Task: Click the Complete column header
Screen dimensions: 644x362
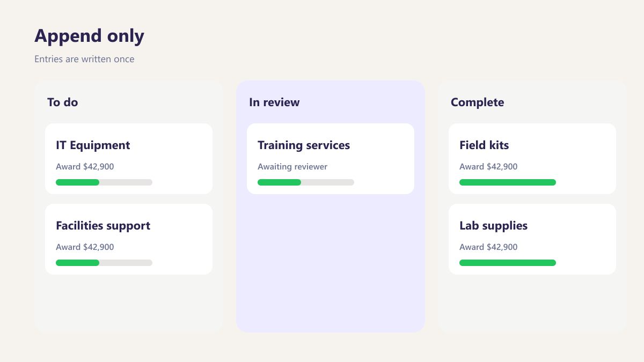Action: (x=478, y=102)
